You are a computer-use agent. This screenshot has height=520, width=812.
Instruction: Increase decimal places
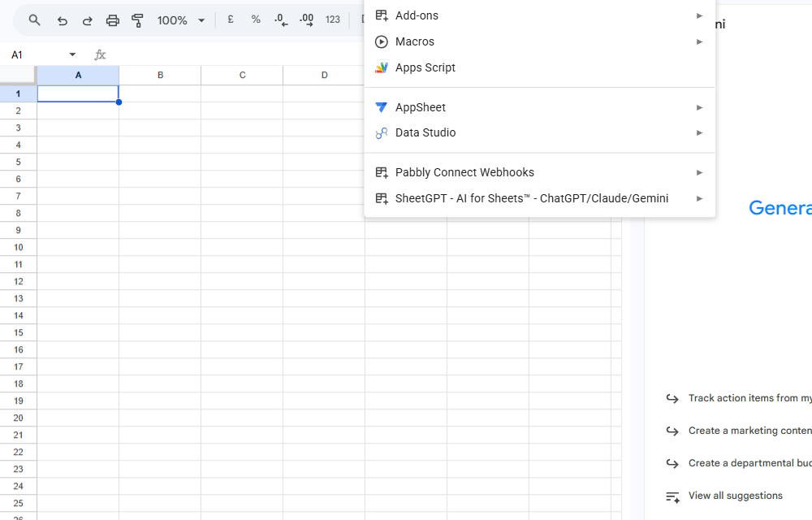pyautogui.click(x=307, y=20)
